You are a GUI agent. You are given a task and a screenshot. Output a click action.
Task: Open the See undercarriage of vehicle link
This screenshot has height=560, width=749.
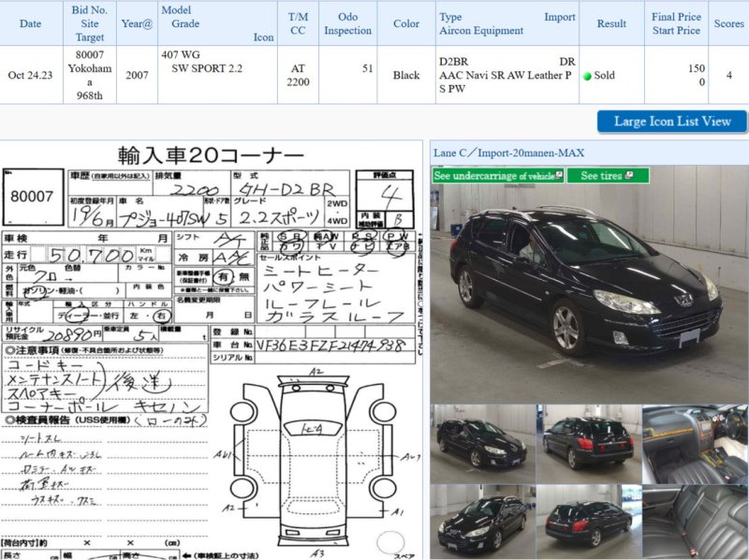pos(498,175)
